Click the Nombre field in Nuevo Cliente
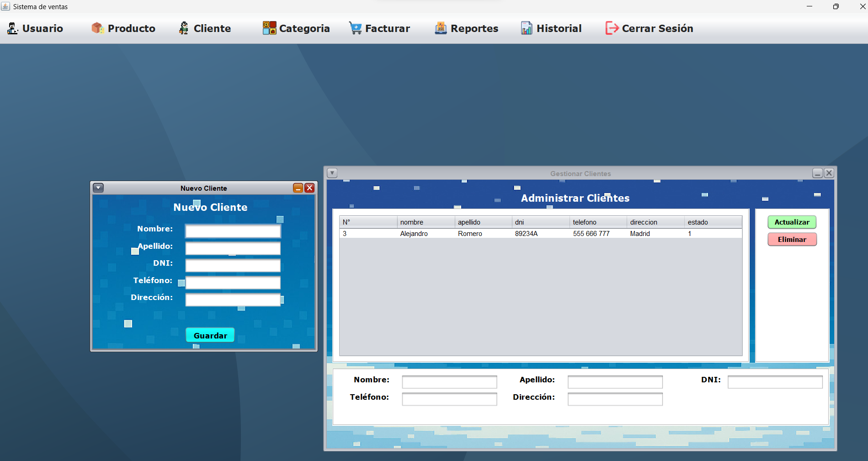868x461 pixels. 233,231
